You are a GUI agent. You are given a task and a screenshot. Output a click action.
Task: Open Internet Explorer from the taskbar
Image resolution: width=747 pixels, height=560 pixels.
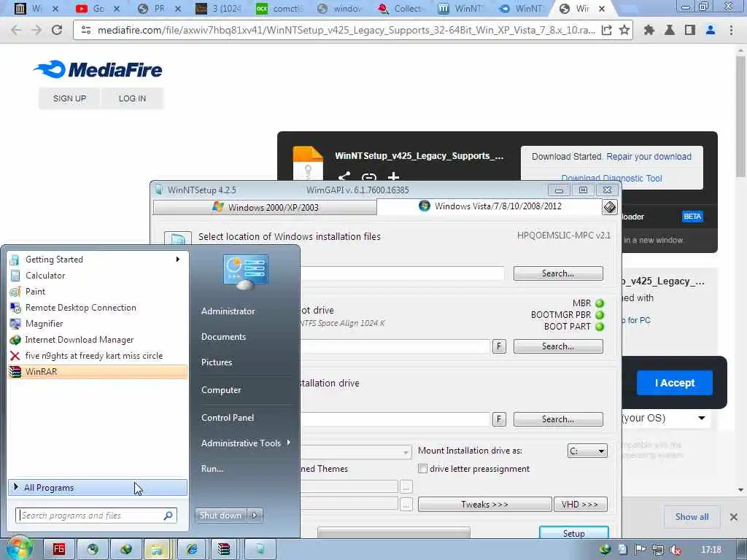point(192,549)
